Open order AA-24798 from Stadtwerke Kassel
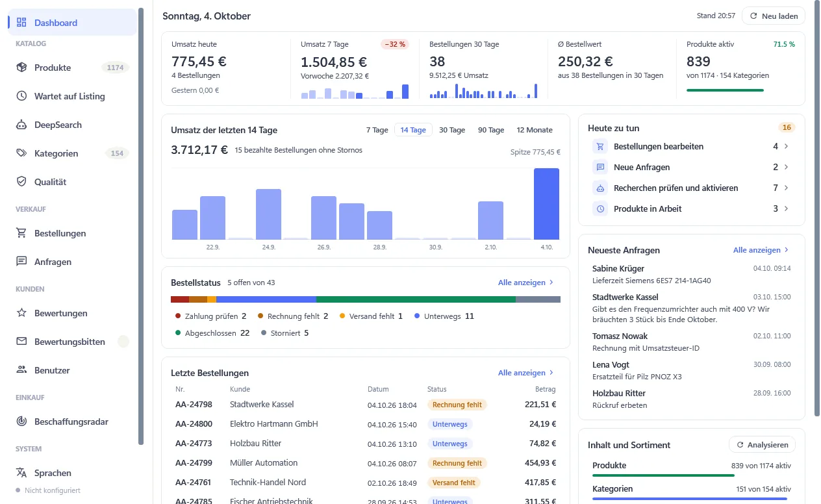821x504 pixels. 366,405
